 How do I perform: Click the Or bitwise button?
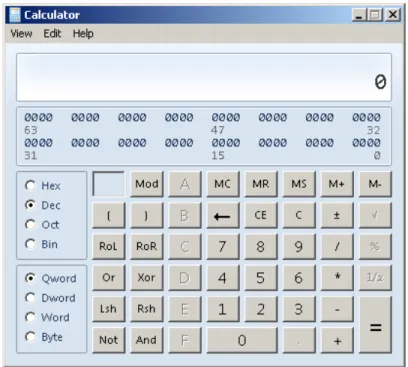108,278
